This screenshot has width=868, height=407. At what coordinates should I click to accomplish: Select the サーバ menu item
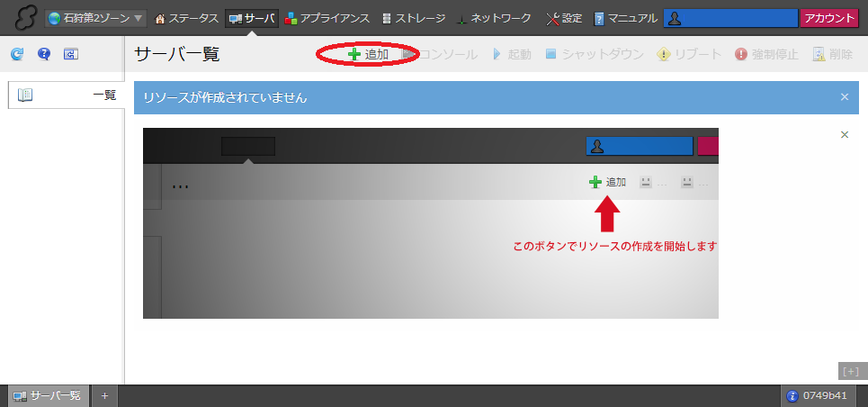tap(252, 18)
